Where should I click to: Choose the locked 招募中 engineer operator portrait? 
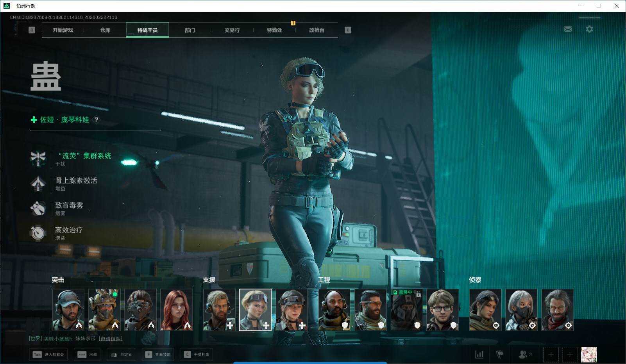click(x=407, y=310)
